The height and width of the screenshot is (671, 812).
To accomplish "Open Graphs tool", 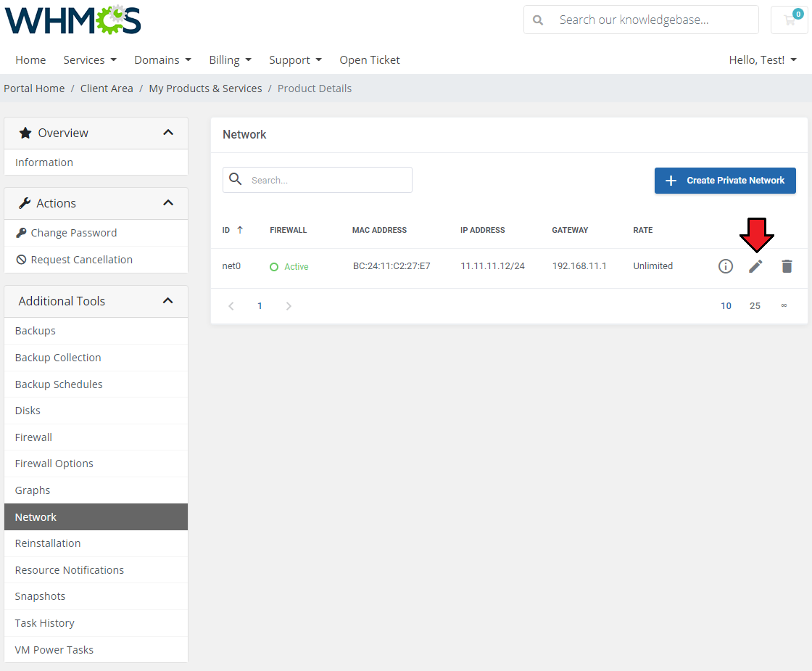I will click(96, 490).
